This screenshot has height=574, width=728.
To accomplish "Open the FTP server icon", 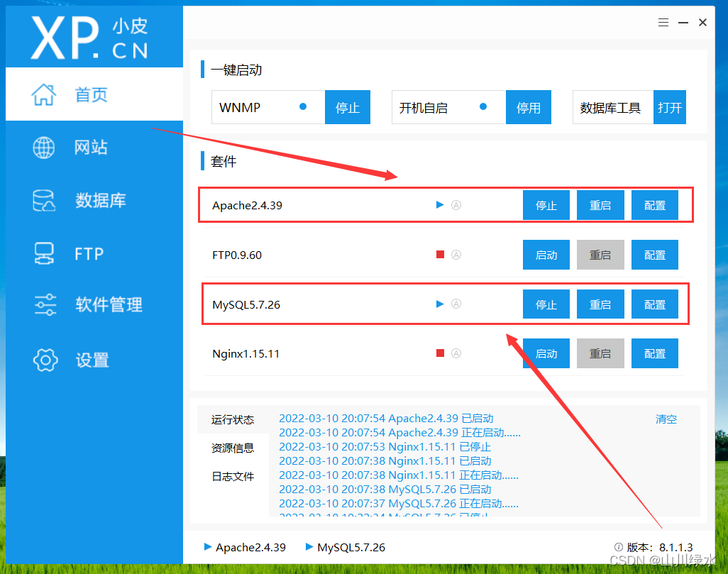I will pyautogui.click(x=44, y=253).
